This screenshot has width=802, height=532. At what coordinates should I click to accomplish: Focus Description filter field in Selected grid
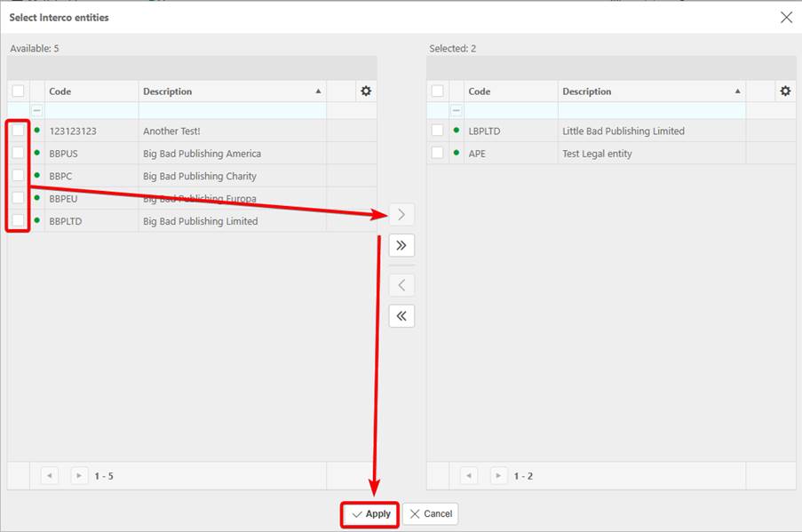click(652, 110)
